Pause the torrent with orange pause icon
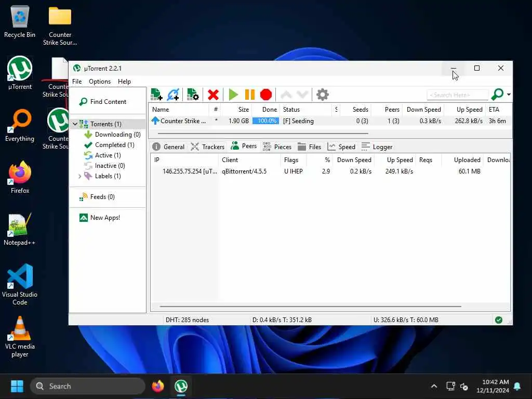 [x=250, y=95]
